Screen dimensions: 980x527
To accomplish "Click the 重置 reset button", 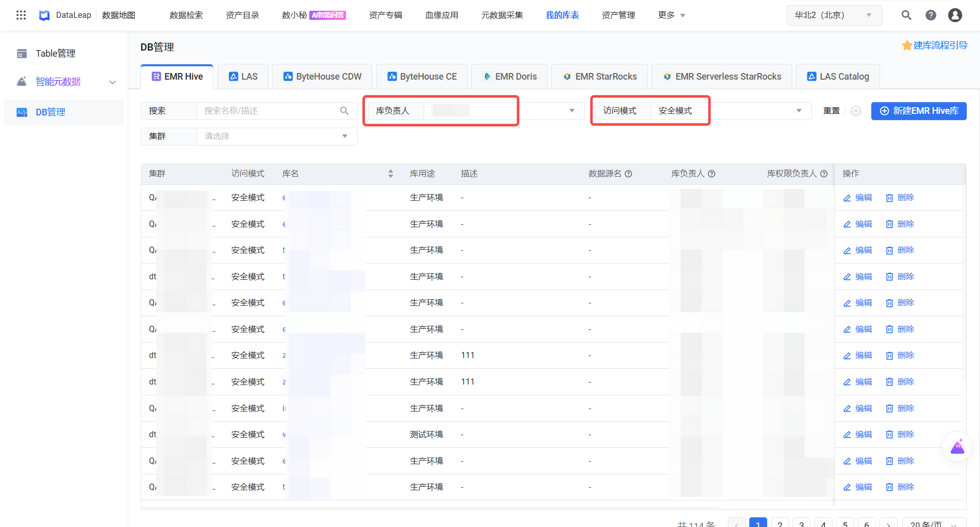I will [831, 111].
